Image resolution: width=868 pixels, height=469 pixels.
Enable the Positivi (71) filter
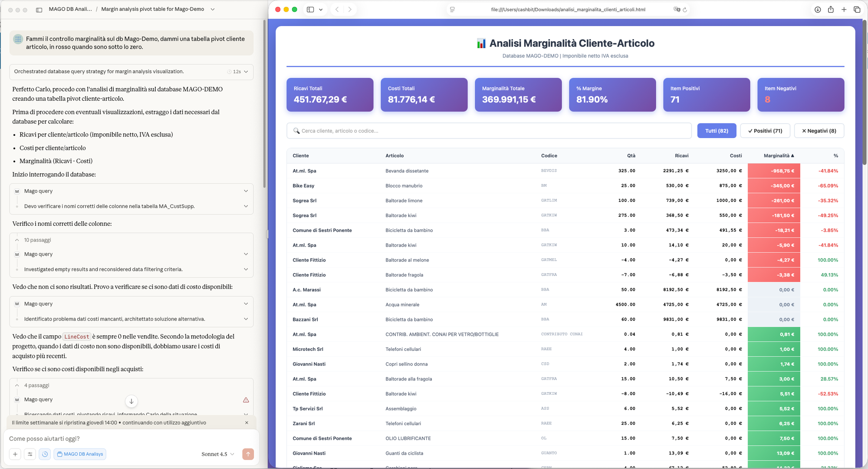765,130
